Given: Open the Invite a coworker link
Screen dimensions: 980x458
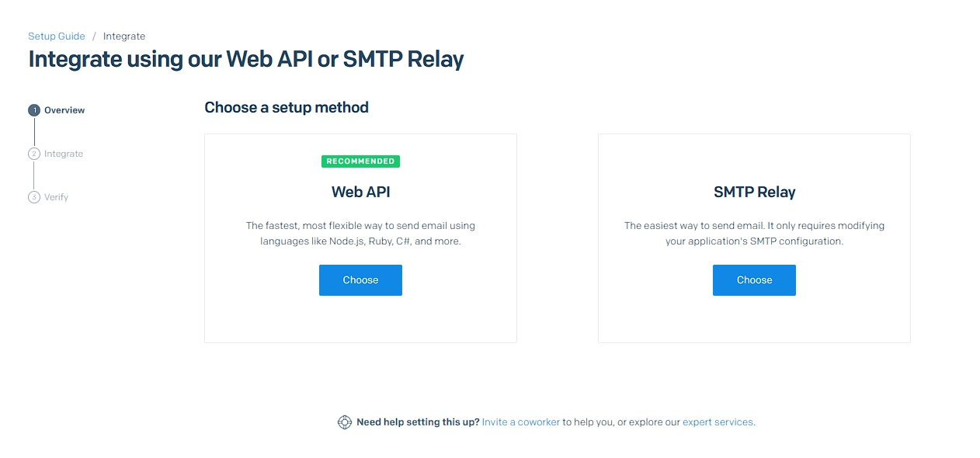Looking at the screenshot, I should click(x=520, y=422).
